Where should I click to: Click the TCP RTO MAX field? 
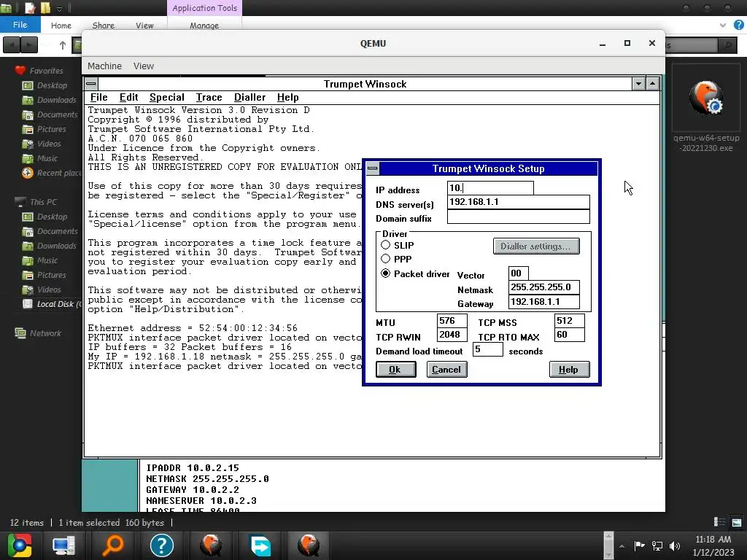click(x=569, y=335)
